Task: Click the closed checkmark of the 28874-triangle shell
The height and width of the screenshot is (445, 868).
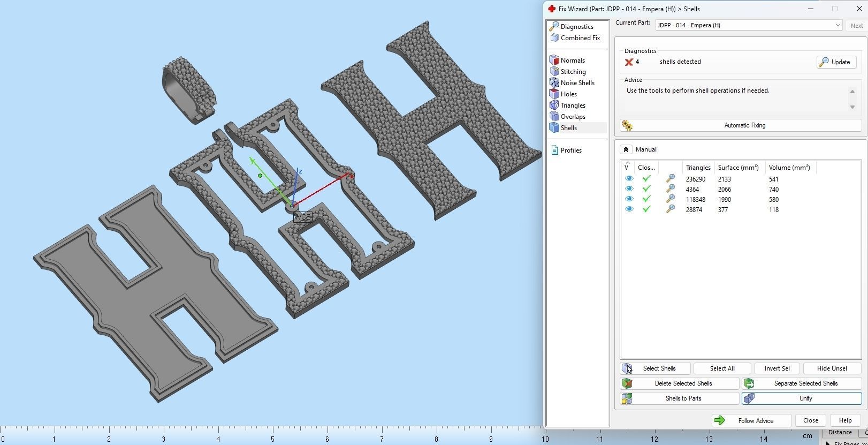Action: click(x=646, y=209)
